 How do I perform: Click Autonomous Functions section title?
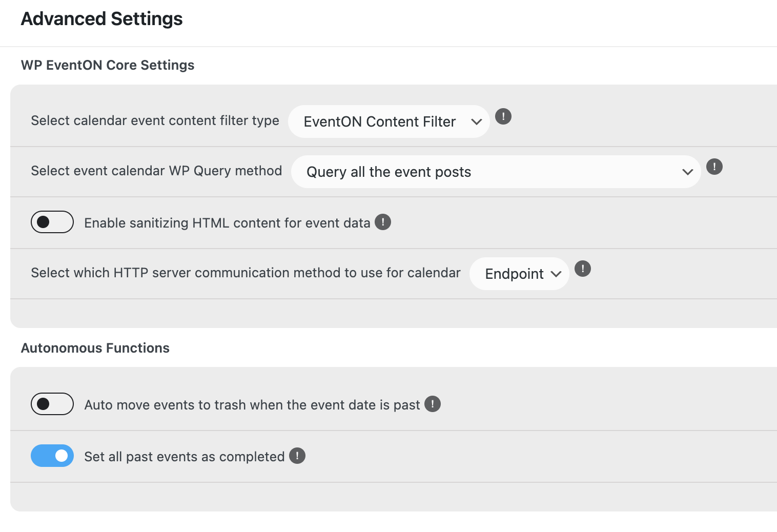[x=95, y=348]
